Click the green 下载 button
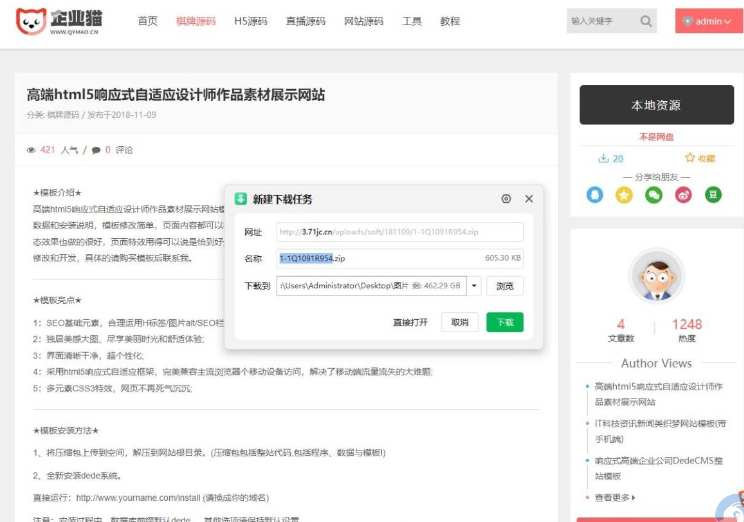Viewport: 744px width, 522px height. coord(504,322)
